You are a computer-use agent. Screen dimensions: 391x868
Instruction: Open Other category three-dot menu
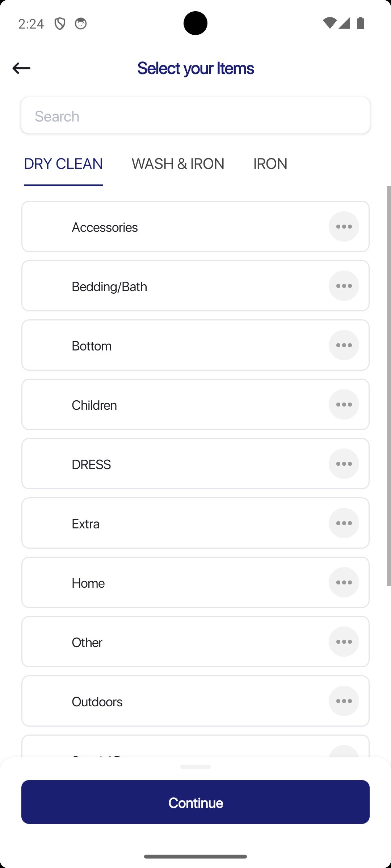pyautogui.click(x=344, y=642)
